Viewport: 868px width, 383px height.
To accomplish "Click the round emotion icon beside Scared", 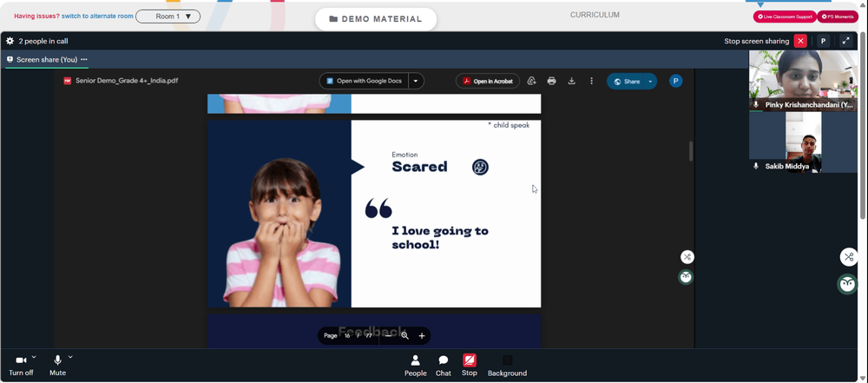I will coord(480,167).
